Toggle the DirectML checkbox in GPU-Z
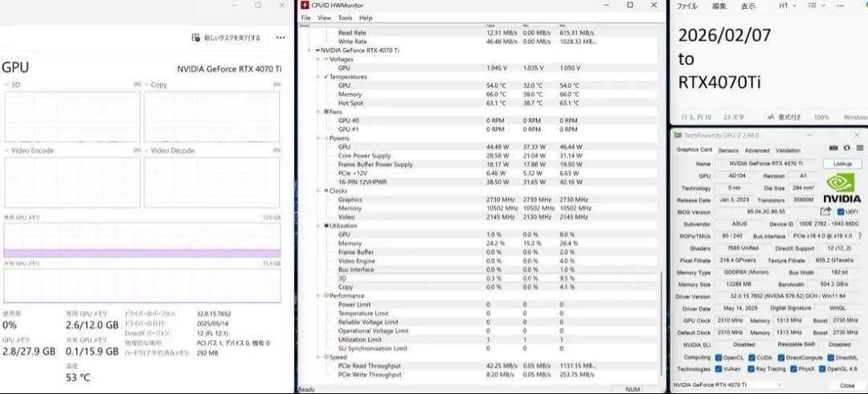Screen dimensions: 868x394 (x=830, y=358)
